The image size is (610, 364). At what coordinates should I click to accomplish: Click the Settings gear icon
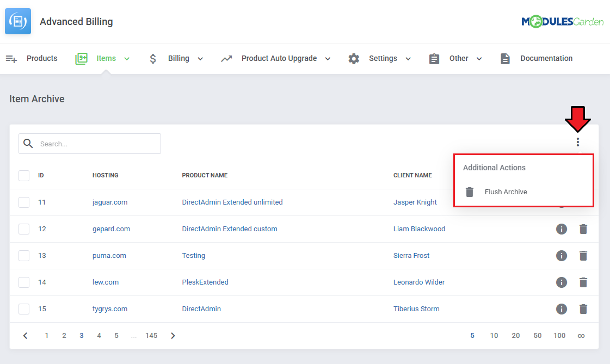click(x=354, y=59)
